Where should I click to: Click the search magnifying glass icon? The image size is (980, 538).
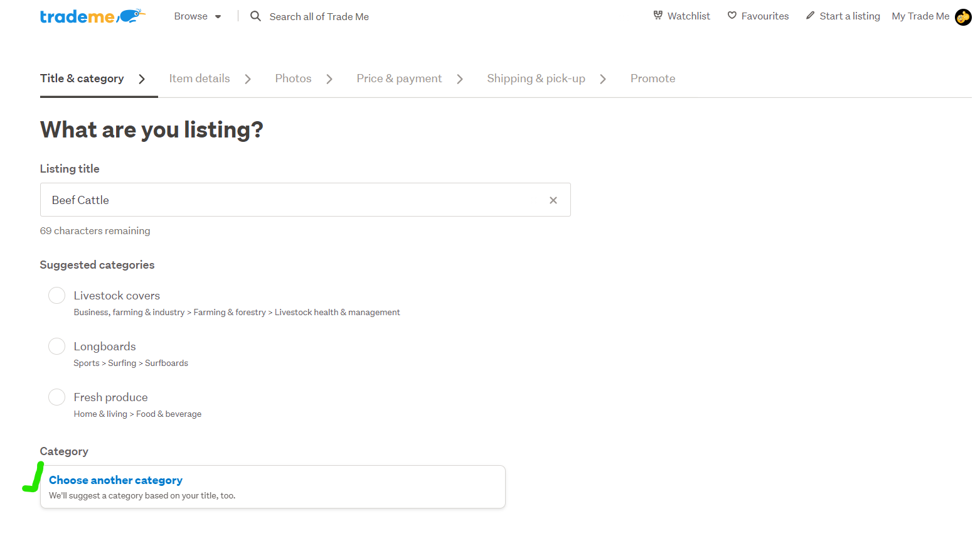pyautogui.click(x=255, y=16)
